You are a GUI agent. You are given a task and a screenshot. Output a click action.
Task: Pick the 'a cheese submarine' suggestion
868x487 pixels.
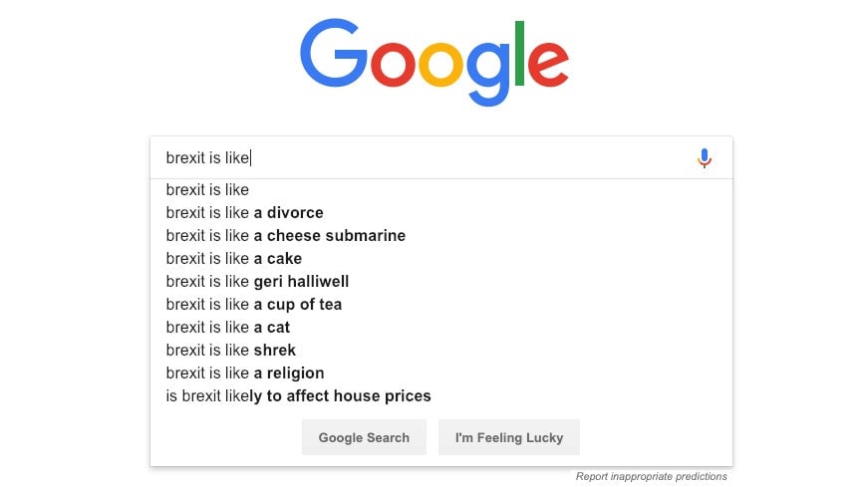[x=441, y=236]
